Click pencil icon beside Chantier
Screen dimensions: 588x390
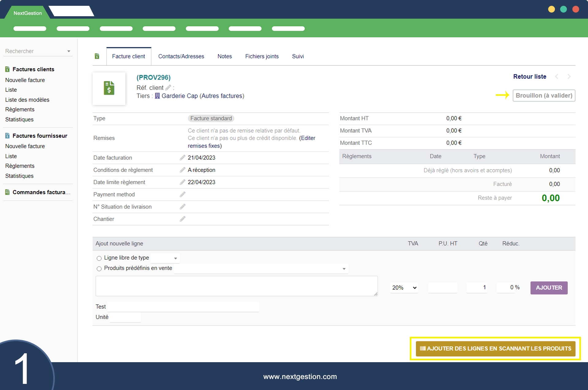(183, 219)
